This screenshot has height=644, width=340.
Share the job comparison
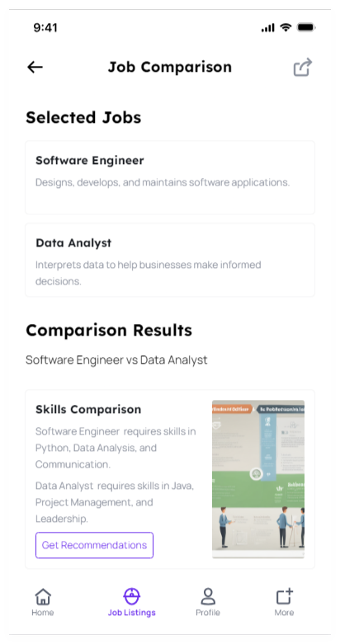click(x=303, y=68)
